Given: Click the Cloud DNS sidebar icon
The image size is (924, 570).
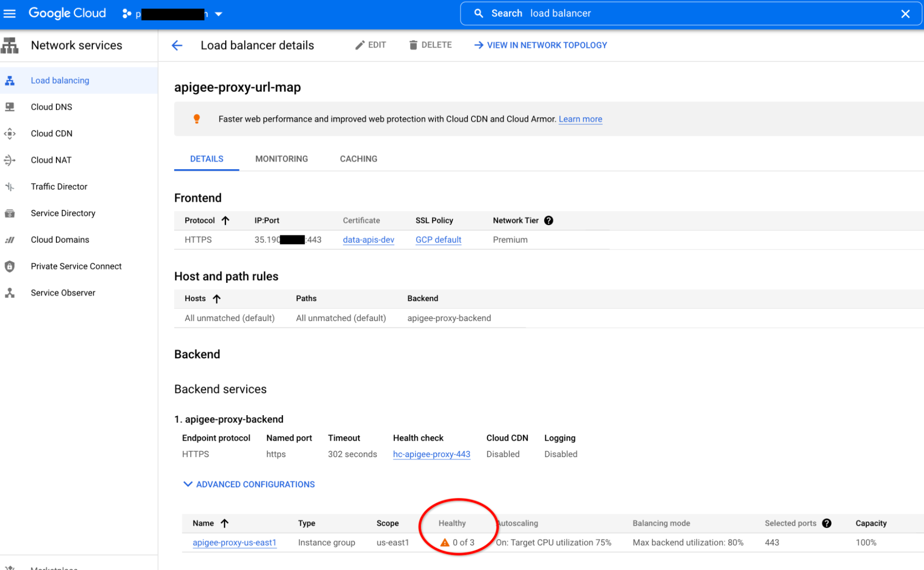Looking at the screenshot, I should click(x=10, y=107).
